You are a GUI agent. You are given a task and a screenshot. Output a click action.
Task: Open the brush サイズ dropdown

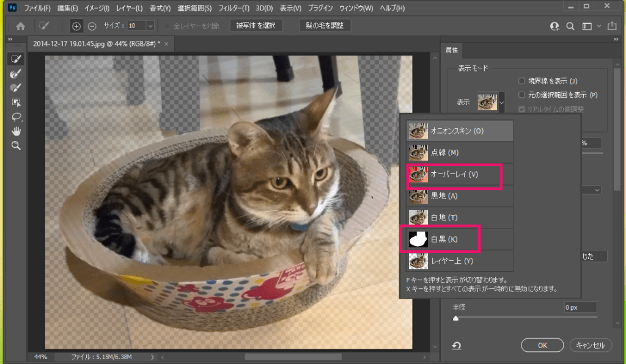(150, 26)
